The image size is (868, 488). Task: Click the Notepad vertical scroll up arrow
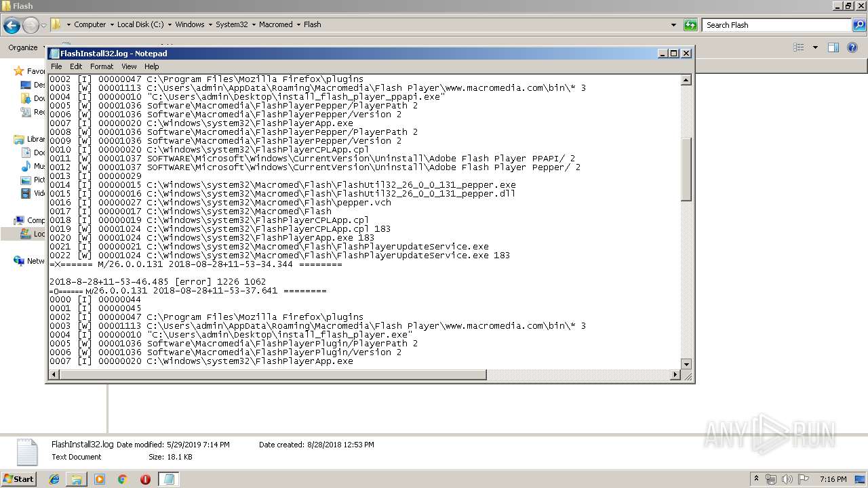pyautogui.click(x=686, y=80)
